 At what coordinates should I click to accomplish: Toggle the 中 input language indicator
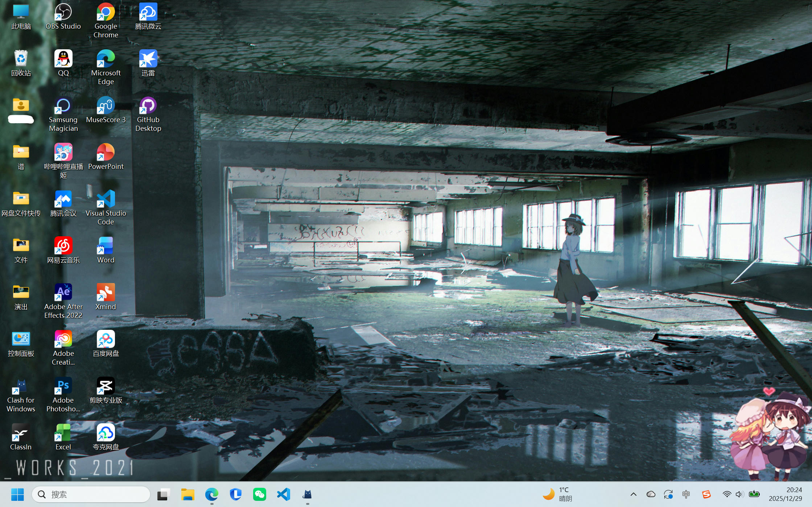point(686,494)
